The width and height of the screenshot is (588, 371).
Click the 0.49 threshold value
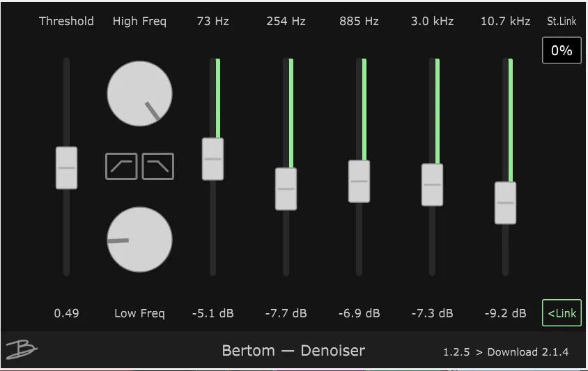click(66, 313)
